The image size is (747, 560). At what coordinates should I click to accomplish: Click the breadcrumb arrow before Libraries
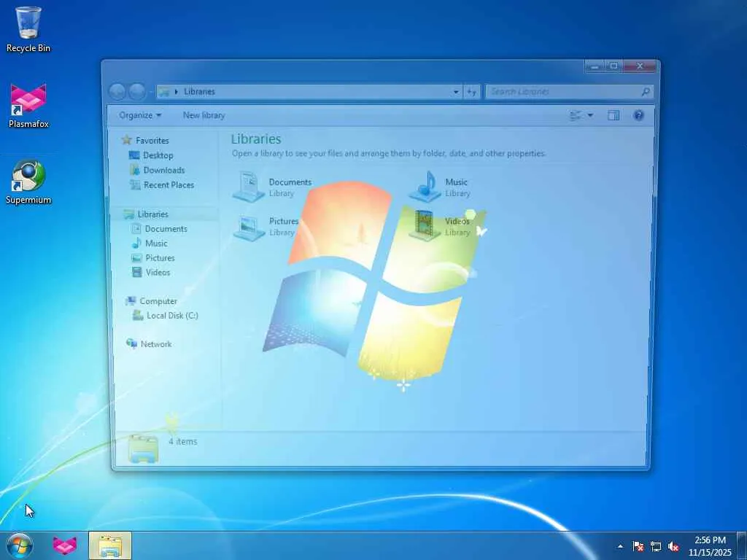[177, 91]
